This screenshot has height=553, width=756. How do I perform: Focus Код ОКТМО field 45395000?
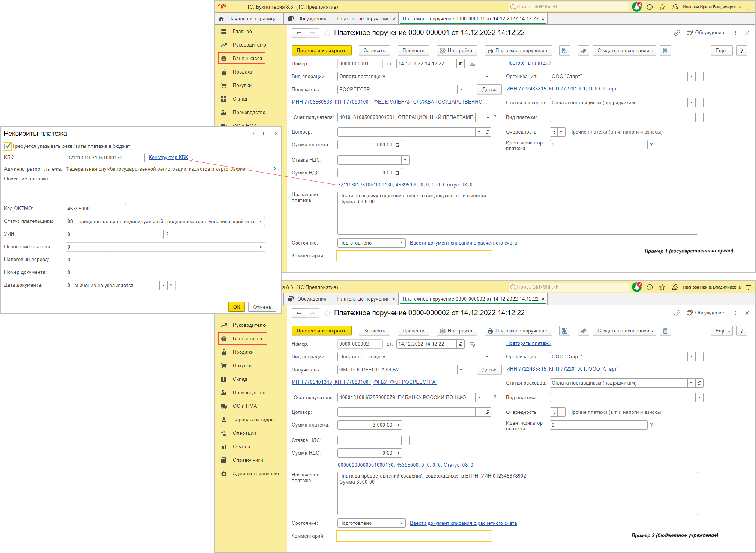(x=96, y=209)
